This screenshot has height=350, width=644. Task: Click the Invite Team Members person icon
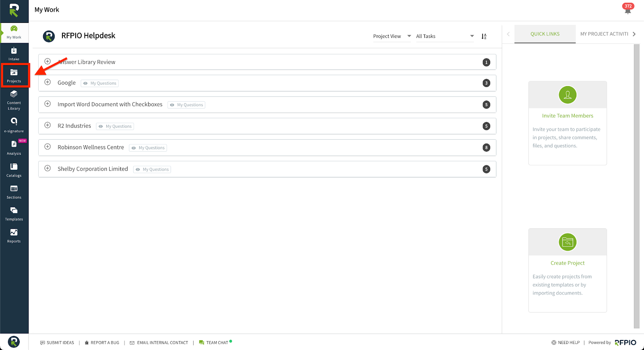(x=568, y=95)
